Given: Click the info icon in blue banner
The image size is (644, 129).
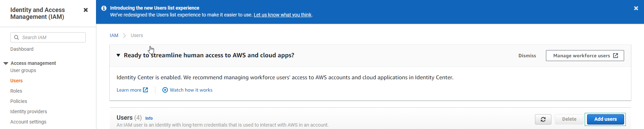Looking at the screenshot, I should [x=104, y=8].
